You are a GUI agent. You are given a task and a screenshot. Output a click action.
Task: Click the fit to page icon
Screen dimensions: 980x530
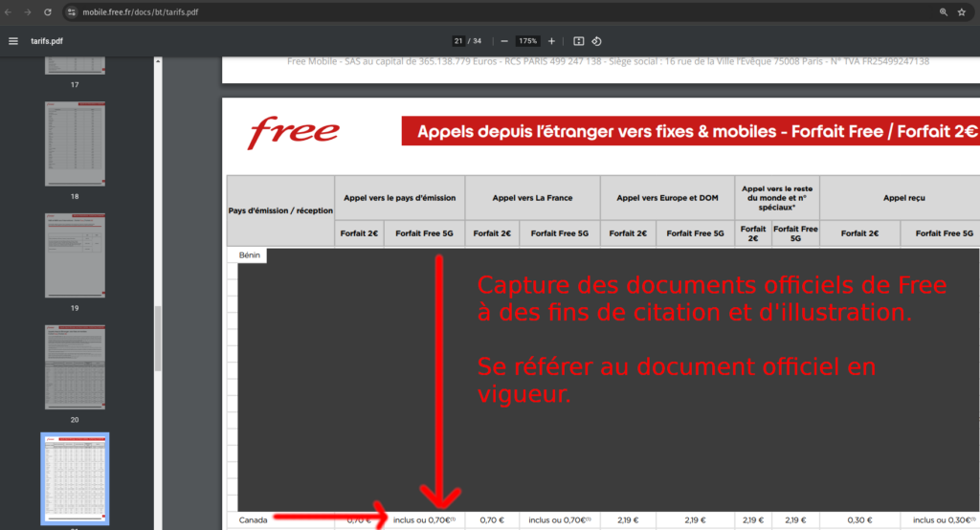[579, 41]
